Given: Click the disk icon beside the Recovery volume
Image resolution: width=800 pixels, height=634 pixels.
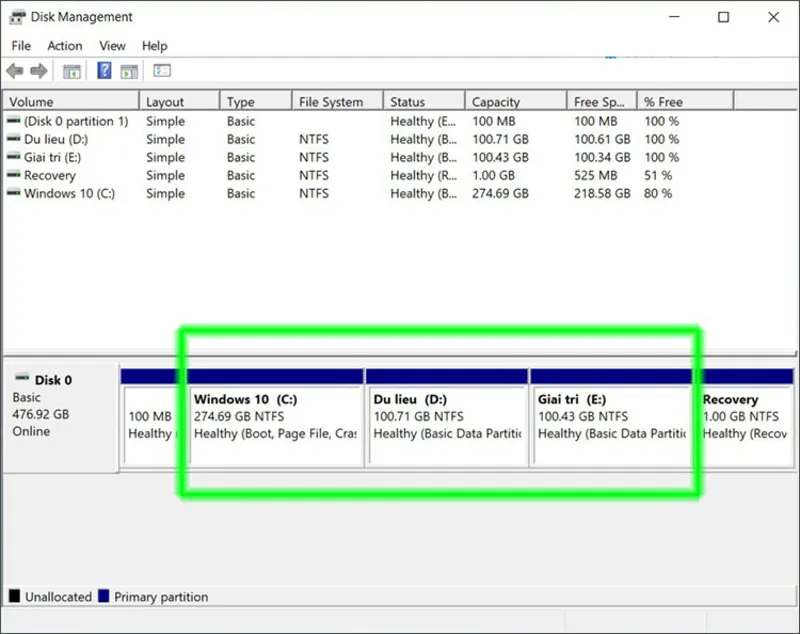Looking at the screenshot, I should pos(12,175).
